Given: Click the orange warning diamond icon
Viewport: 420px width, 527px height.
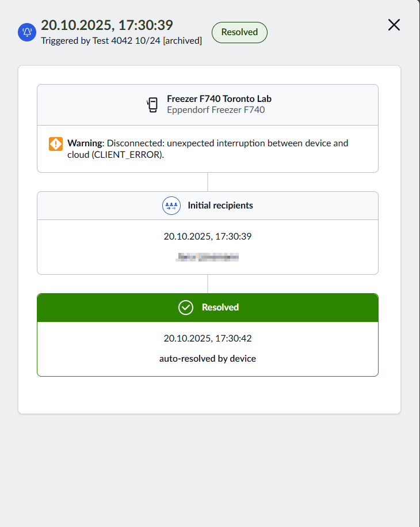Looking at the screenshot, I should tap(55, 143).
